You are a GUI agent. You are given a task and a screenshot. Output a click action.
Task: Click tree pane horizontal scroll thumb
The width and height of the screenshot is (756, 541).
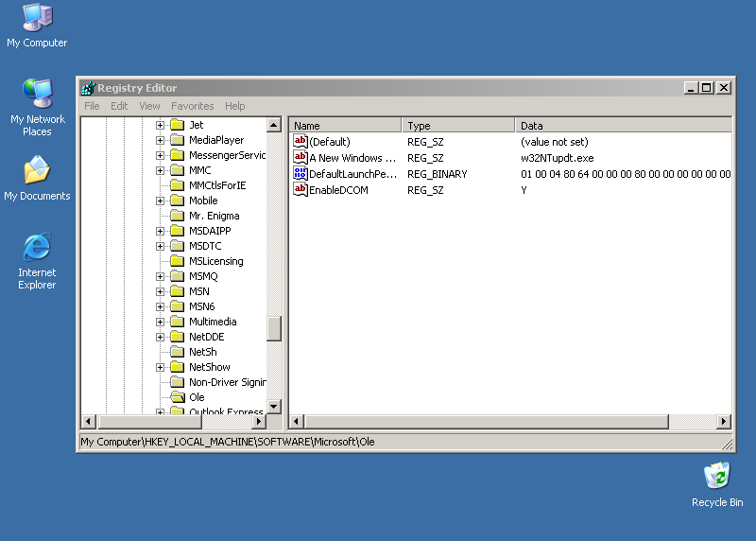click(x=150, y=421)
